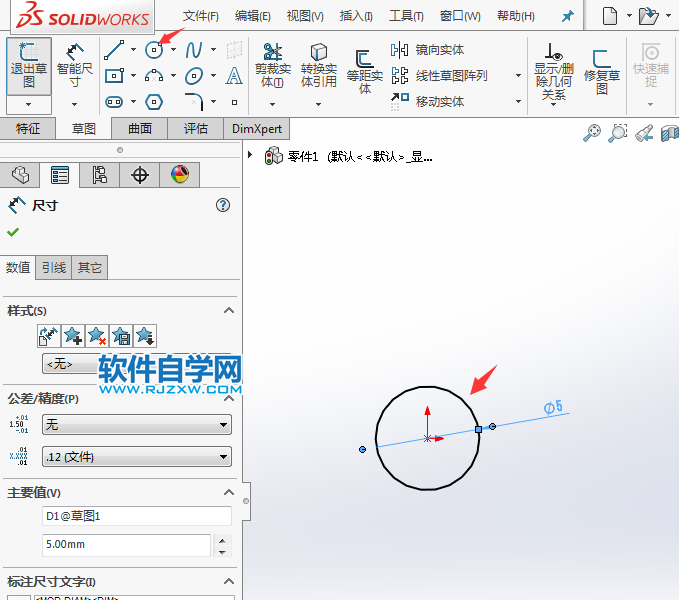Screen dimensions: 679x600
Task: Click the 5.00mm dimension value field
Action: [x=125, y=545]
